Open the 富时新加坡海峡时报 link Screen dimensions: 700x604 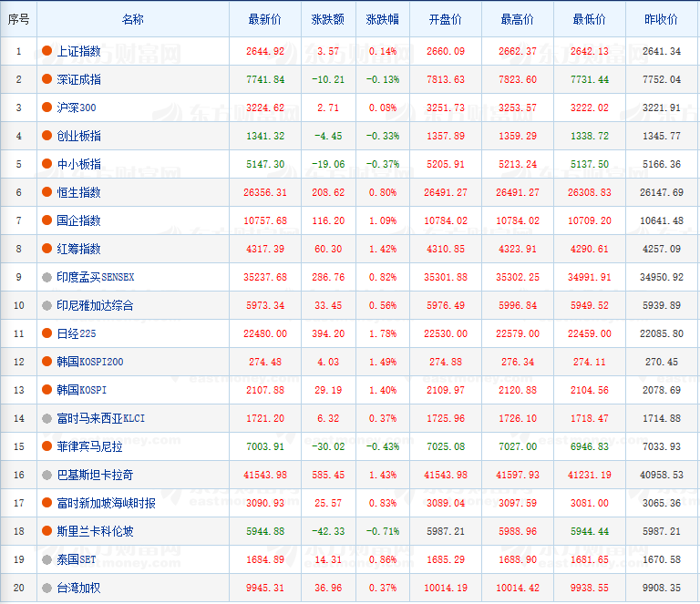pos(107,503)
